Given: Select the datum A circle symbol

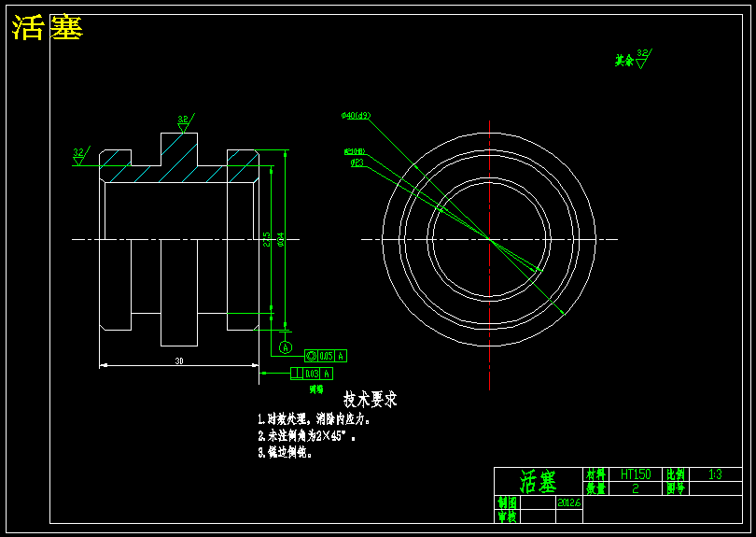Looking at the screenshot, I should pyautogui.click(x=286, y=347).
